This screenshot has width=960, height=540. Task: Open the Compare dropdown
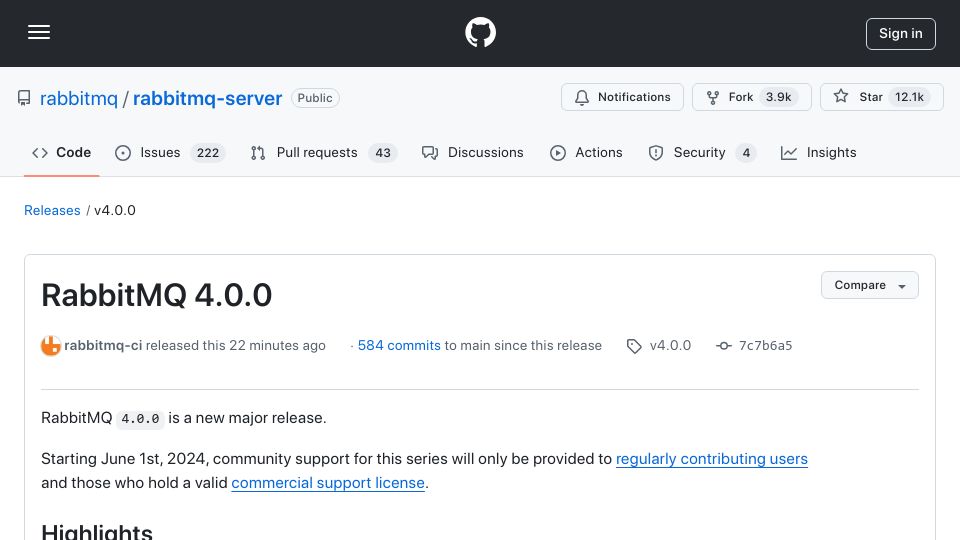tap(869, 285)
